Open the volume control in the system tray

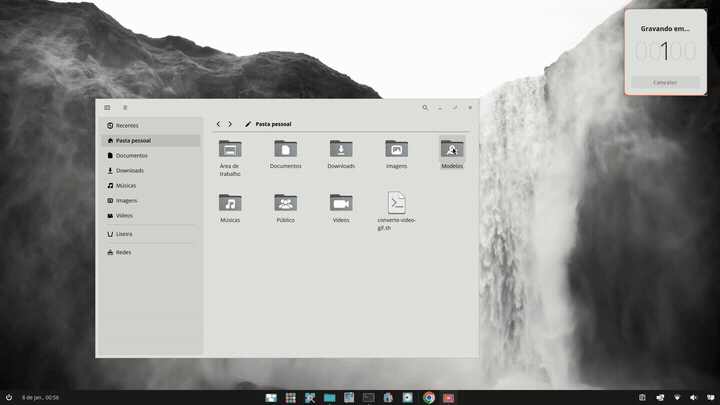(693, 398)
